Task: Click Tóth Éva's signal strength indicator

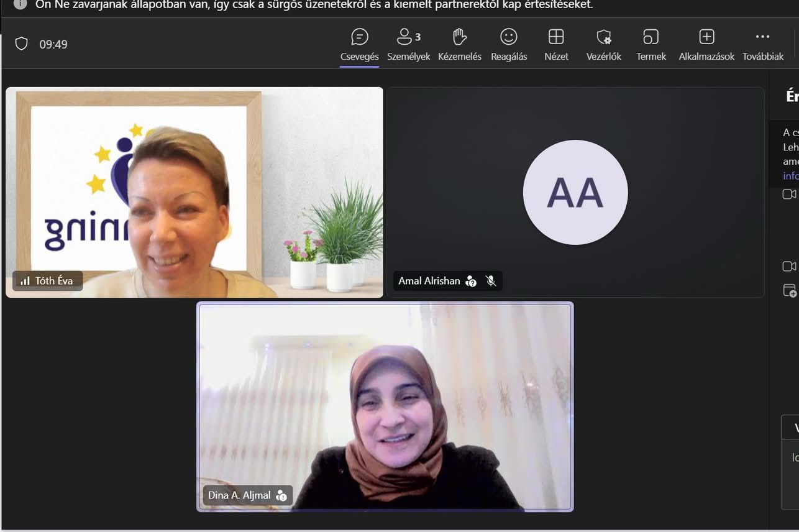Action: pyautogui.click(x=25, y=281)
